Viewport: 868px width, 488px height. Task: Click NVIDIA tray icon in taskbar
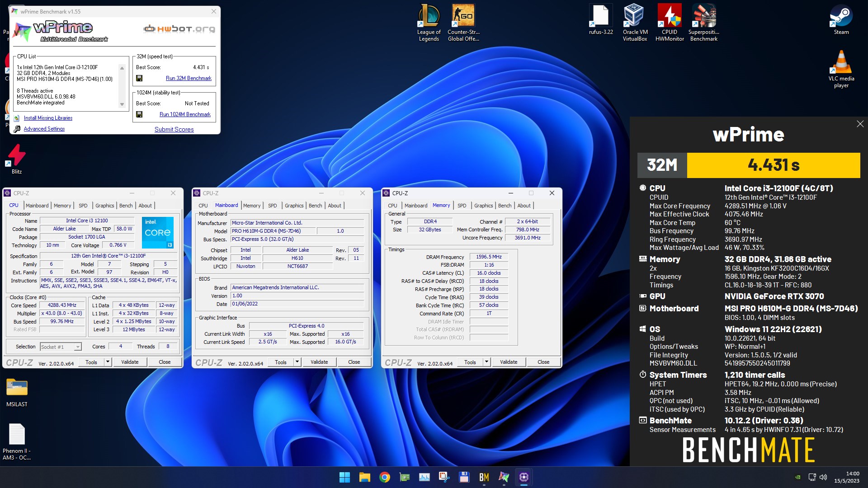pos(798,477)
